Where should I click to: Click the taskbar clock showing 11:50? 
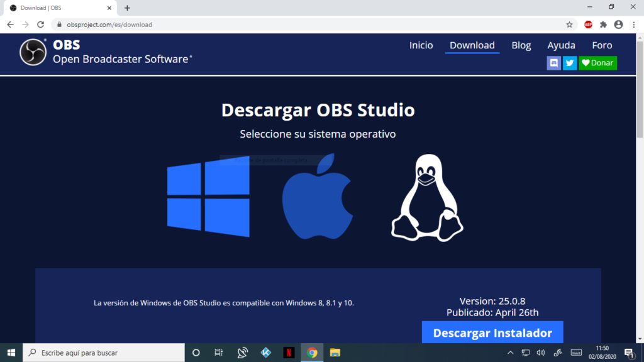coord(602,353)
